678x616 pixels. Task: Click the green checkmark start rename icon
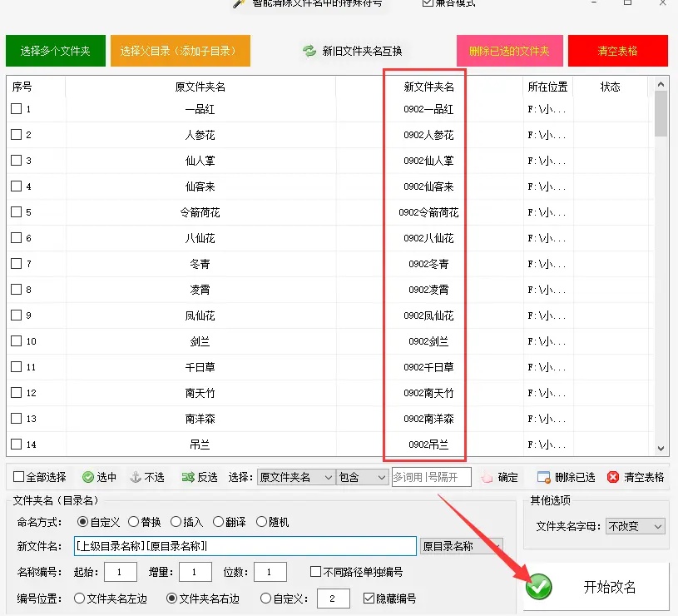click(x=539, y=587)
